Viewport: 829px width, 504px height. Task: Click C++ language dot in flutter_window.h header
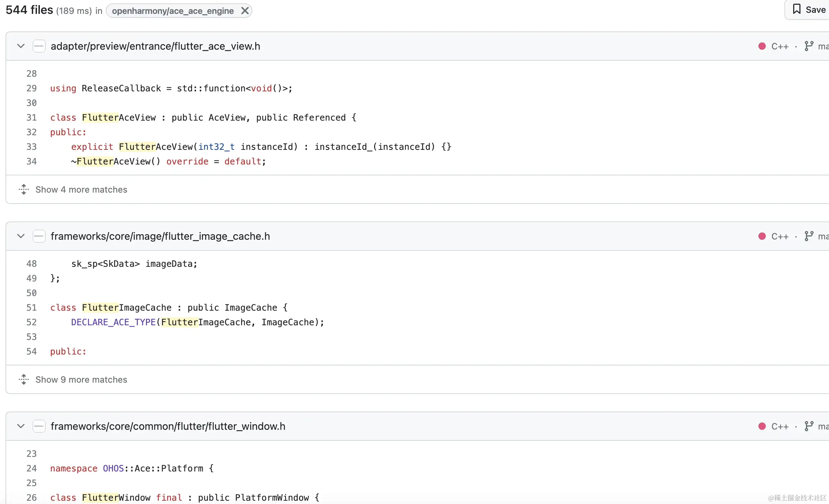tap(762, 426)
